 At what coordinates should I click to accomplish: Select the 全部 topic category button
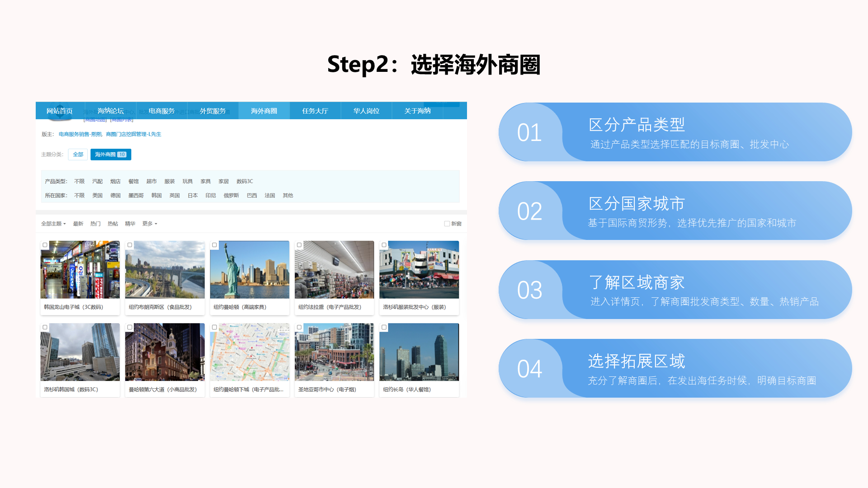tap(78, 155)
